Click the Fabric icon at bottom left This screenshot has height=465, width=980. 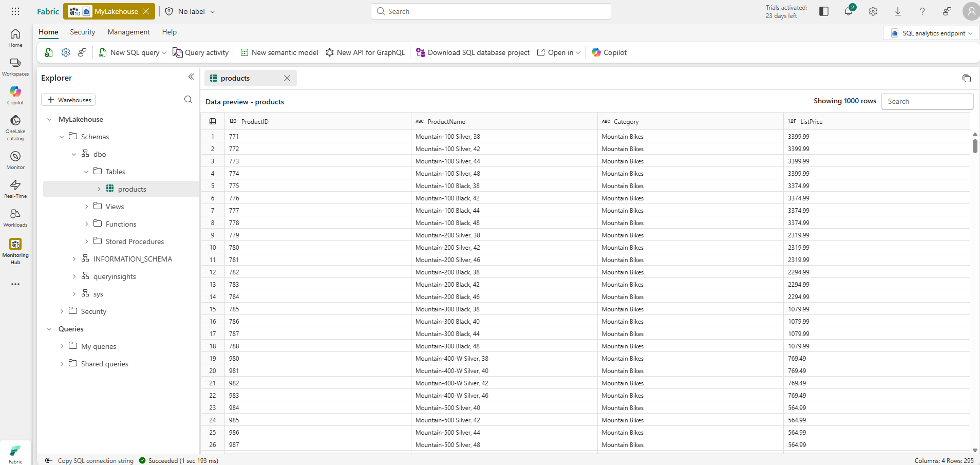(x=15, y=454)
